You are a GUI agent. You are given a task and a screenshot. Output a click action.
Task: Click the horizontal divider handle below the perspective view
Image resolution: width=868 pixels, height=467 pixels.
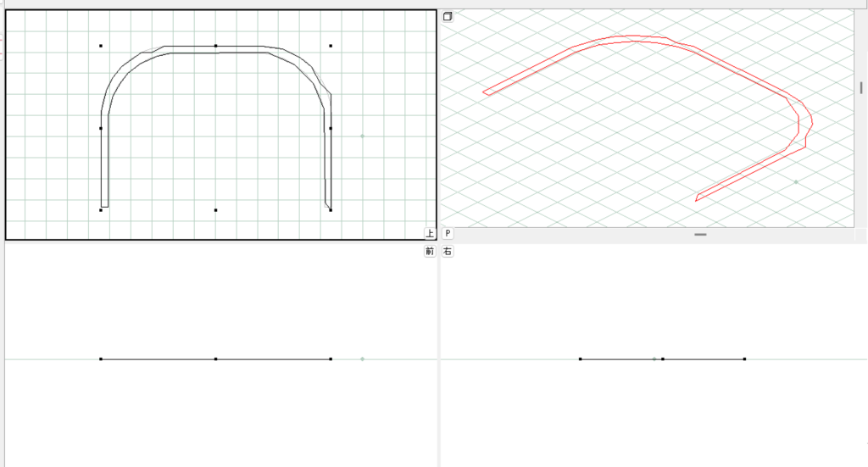pyautogui.click(x=700, y=234)
